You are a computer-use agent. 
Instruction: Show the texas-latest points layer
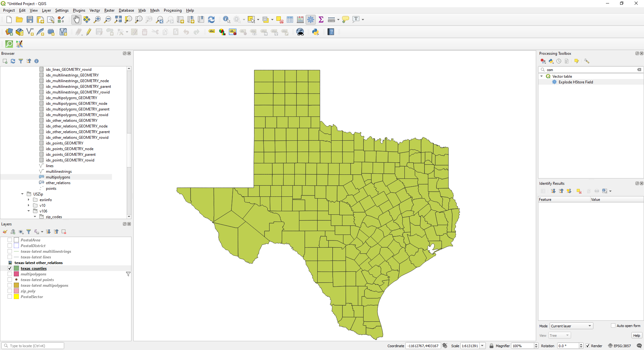click(x=10, y=279)
